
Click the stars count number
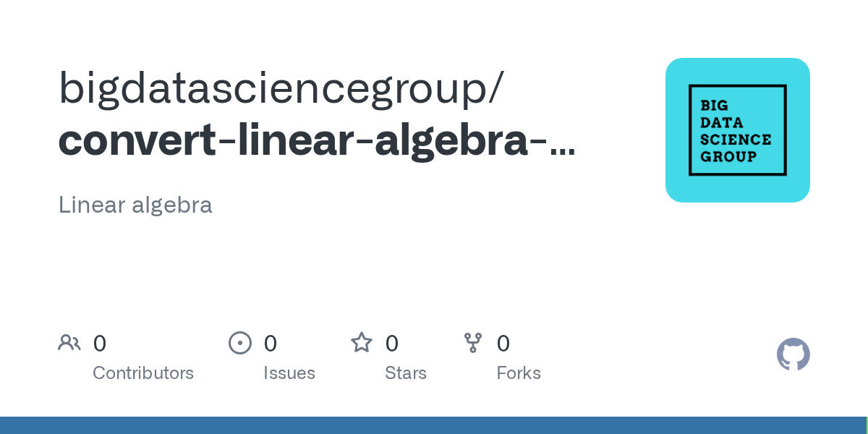tap(391, 344)
